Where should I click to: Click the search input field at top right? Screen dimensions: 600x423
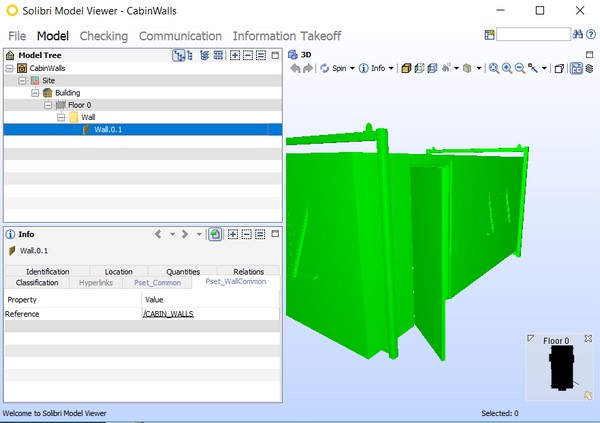click(x=533, y=34)
